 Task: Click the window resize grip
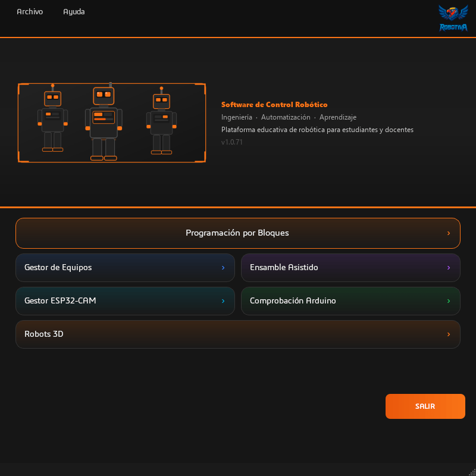[x=472, y=472]
